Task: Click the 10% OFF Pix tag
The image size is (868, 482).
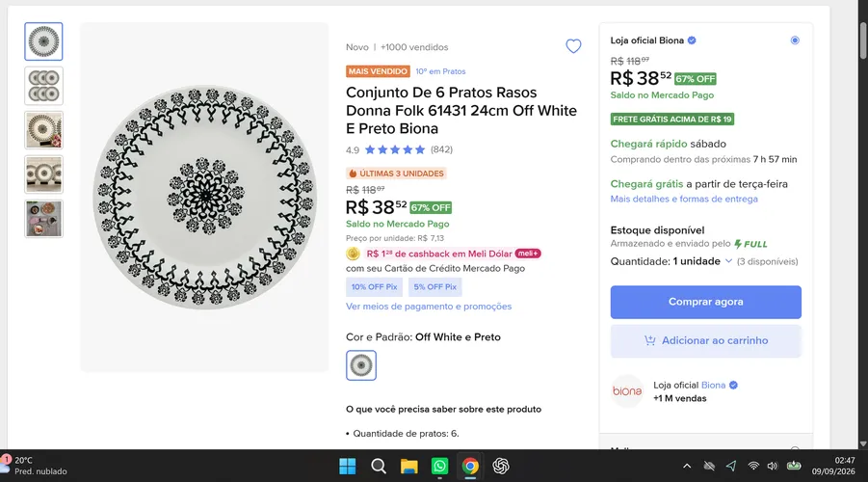Action: click(x=374, y=287)
